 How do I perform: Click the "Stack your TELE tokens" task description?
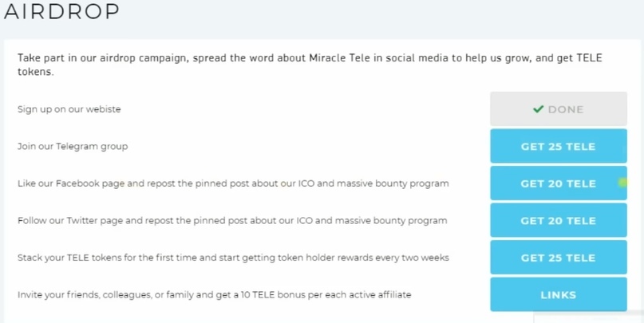(233, 258)
